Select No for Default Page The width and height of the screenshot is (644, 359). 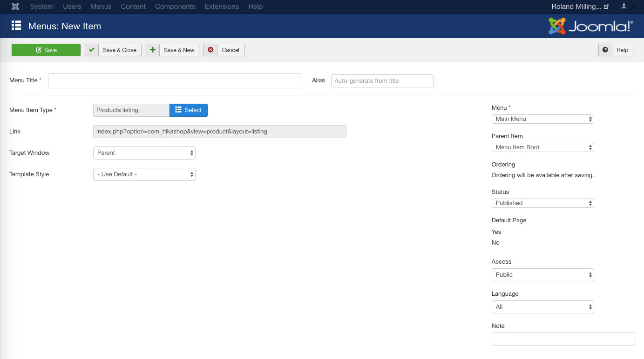(495, 242)
